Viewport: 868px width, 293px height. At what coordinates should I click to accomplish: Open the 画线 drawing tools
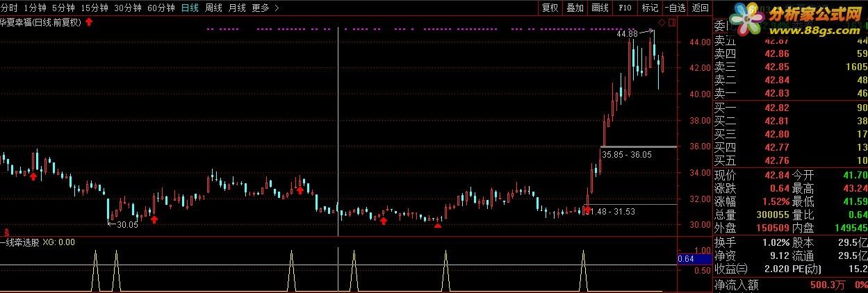tap(600, 8)
